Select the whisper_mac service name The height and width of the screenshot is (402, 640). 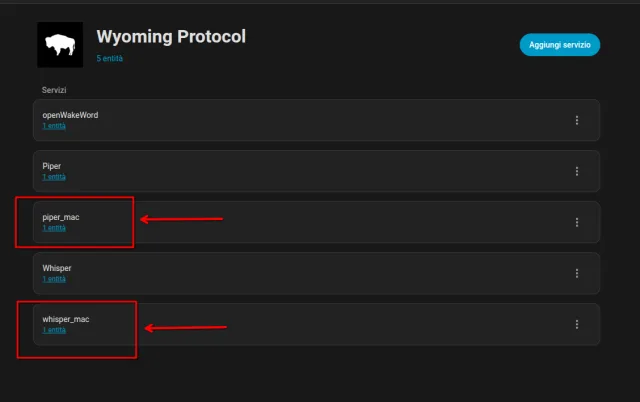pos(65,319)
